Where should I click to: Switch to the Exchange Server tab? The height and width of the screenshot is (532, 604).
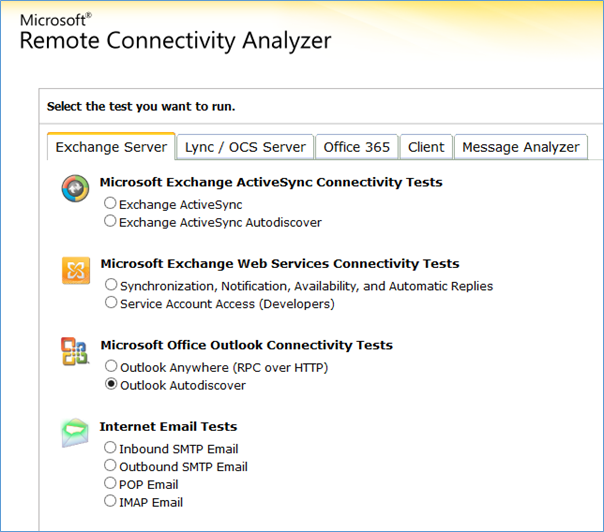point(111,147)
